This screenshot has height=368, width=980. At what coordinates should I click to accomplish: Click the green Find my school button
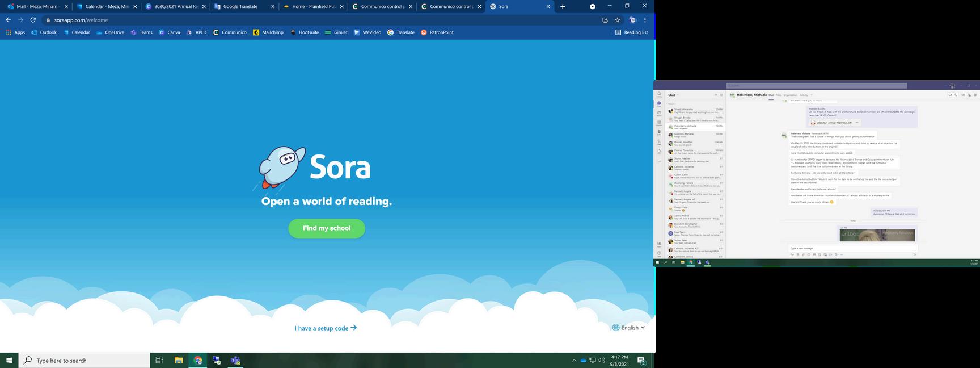(327, 228)
